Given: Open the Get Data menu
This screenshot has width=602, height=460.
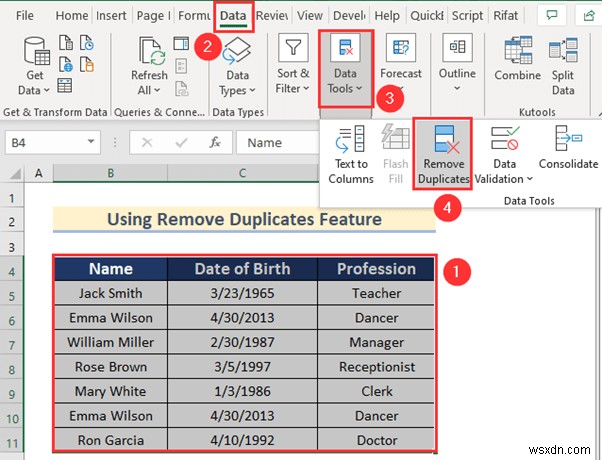Looking at the screenshot, I should click(34, 66).
